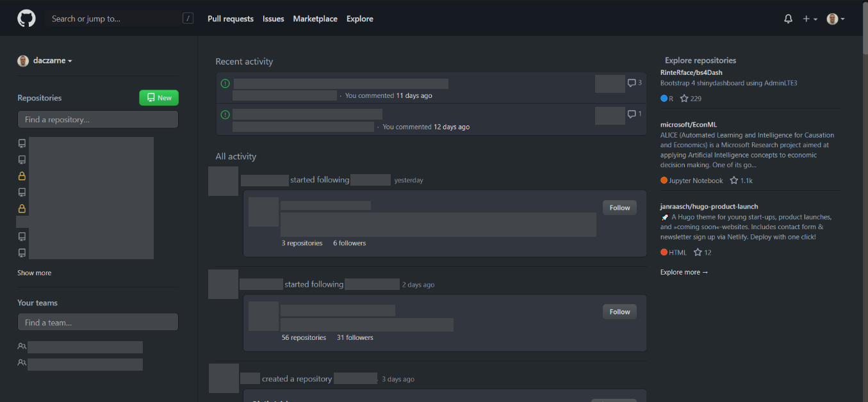
Task: Expand the daczarne account switcher
Action: [45, 61]
